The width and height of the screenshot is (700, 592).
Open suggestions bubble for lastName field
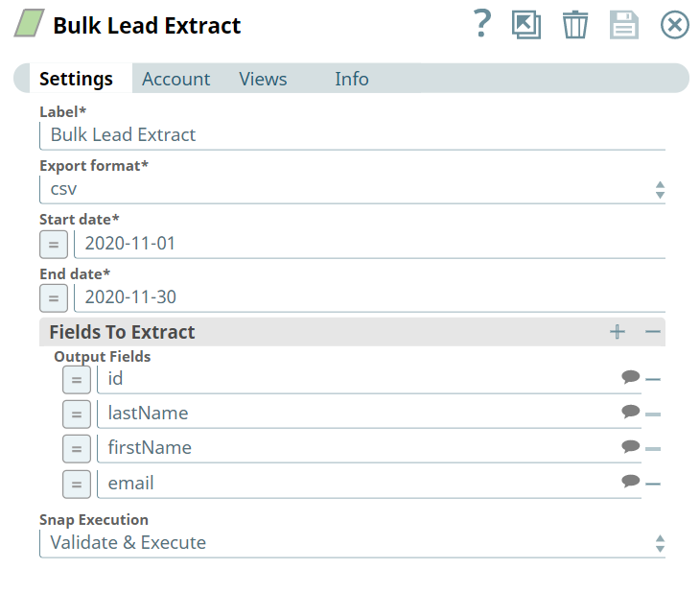tap(630, 412)
